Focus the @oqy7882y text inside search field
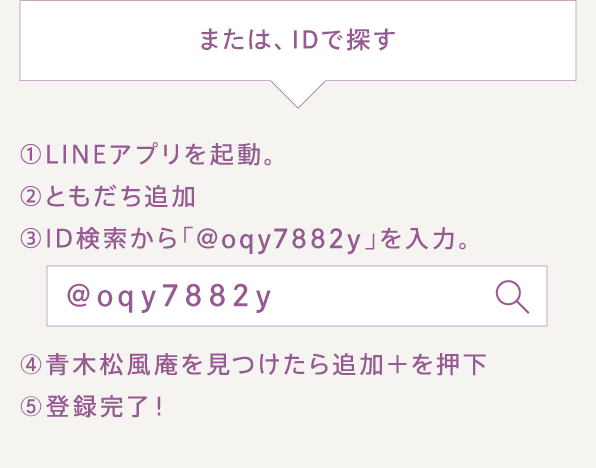Screen dimensions: 596x468 (x=169, y=297)
